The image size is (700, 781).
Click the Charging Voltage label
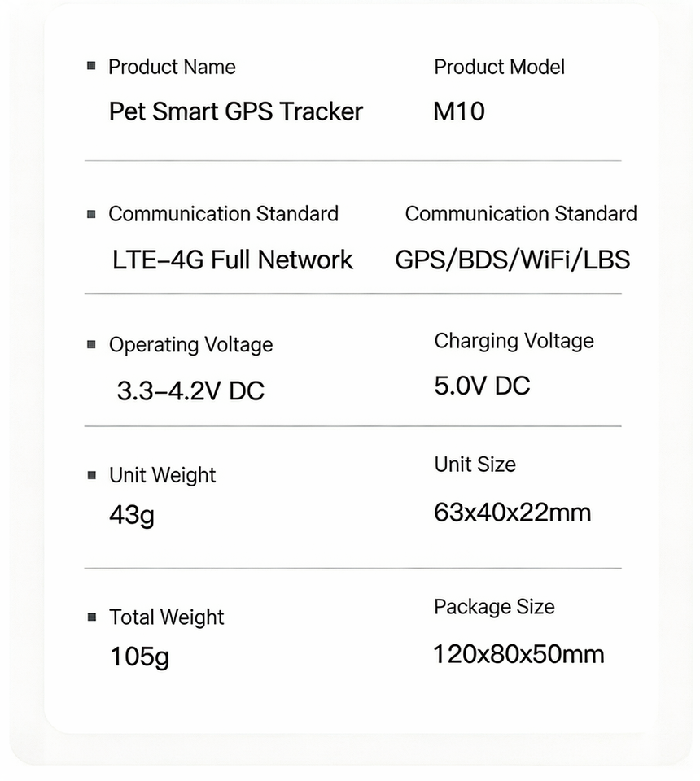[514, 340]
